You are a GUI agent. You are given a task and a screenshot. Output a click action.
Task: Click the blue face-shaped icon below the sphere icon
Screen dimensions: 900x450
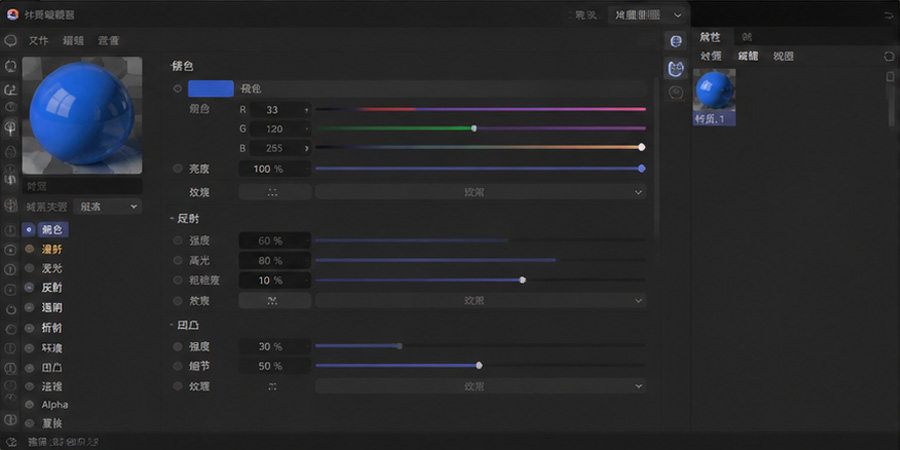tap(677, 69)
